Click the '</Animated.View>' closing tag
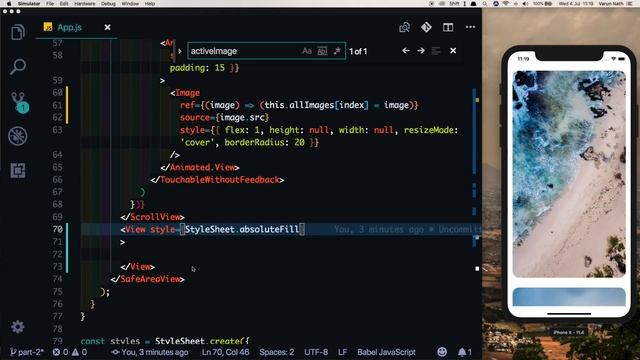The image size is (640, 360). [200, 167]
